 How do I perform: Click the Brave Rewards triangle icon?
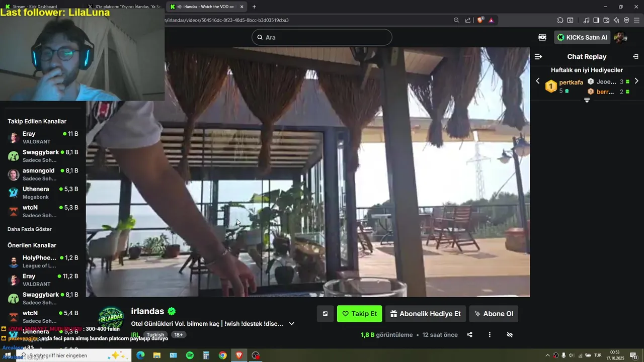pyautogui.click(x=491, y=20)
